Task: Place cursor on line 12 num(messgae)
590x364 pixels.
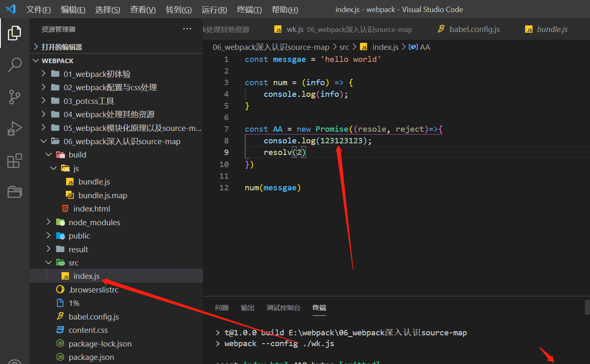Action: point(273,188)
